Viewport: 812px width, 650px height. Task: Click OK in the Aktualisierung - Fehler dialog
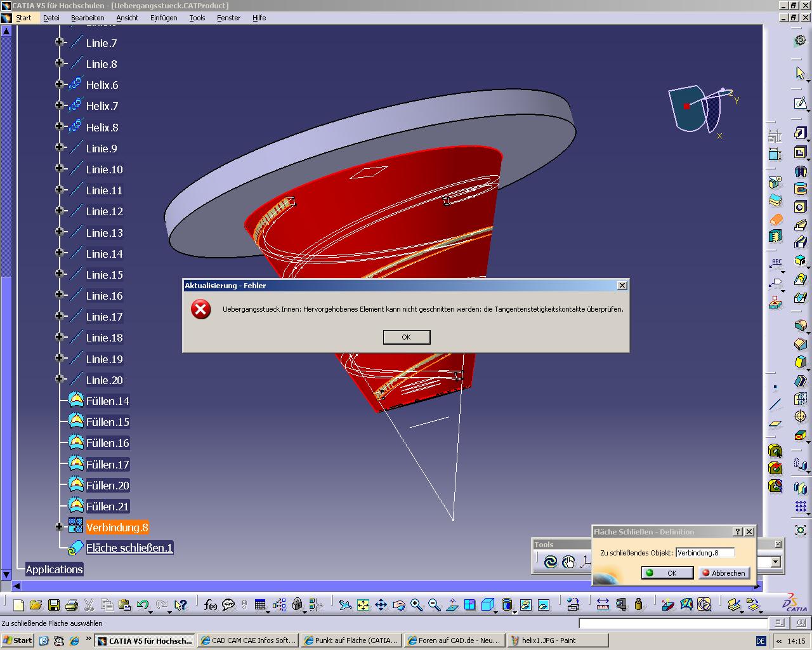click(x=407, y=337)
